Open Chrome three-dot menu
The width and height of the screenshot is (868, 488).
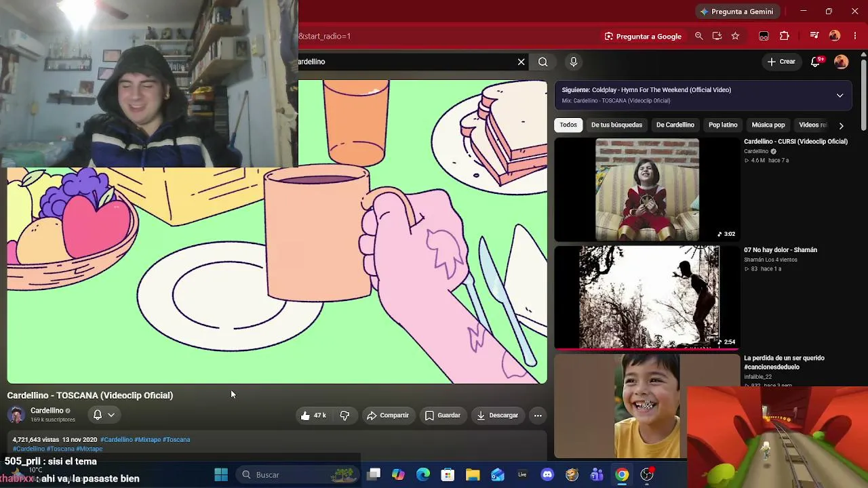click(854, 36)
